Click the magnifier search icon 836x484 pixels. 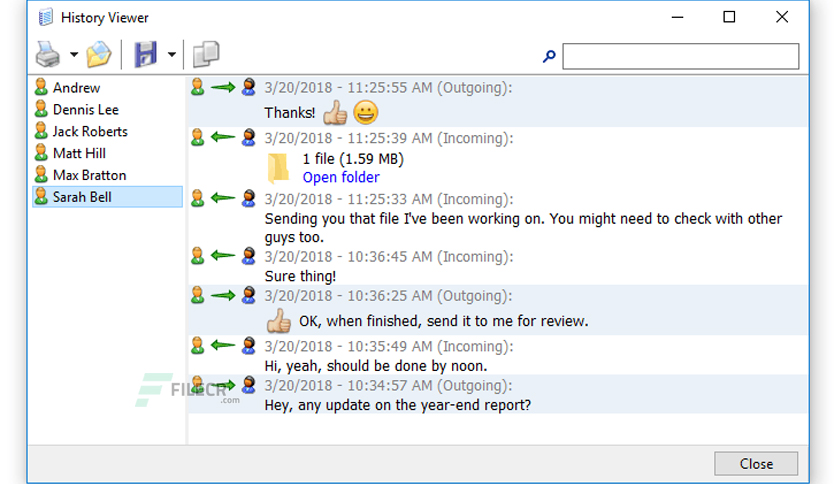pos(549,56)
